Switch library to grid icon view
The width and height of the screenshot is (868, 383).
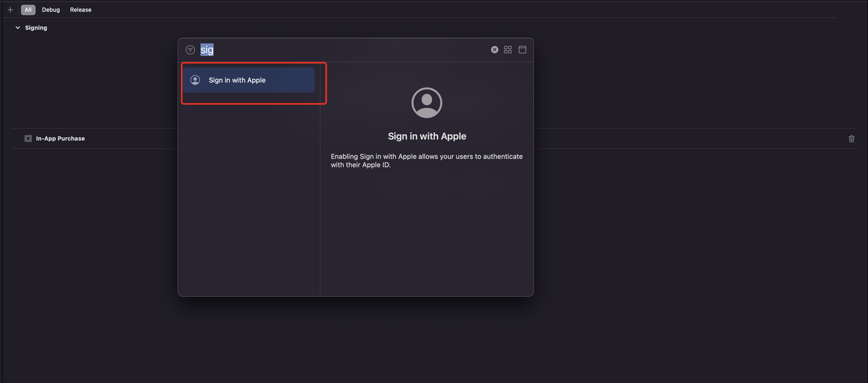[x=508, y=49]
